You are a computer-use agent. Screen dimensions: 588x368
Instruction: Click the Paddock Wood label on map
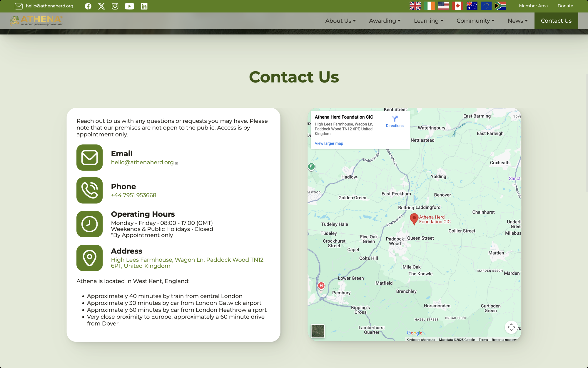coord(395,241)
